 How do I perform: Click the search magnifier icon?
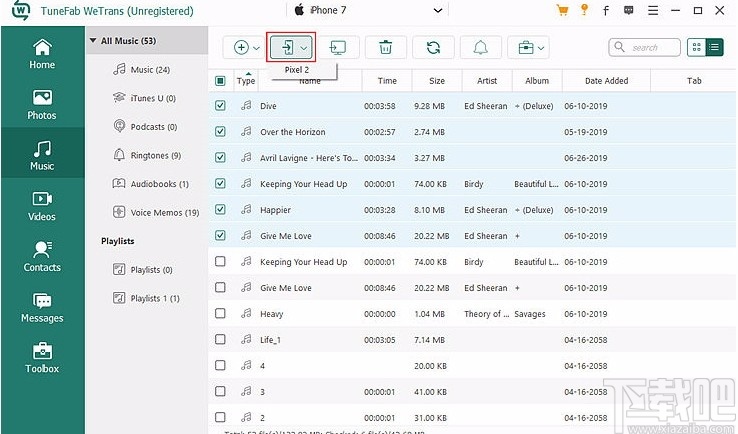619,47
